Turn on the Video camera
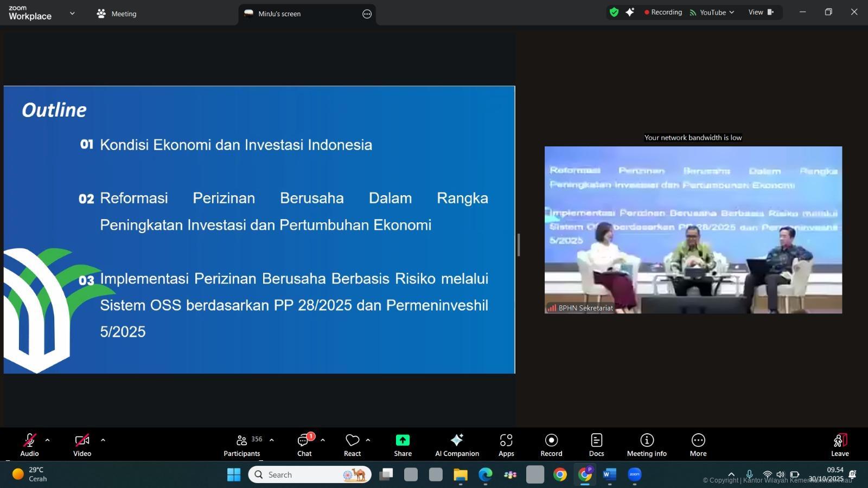The image size is (868, 488). (82, 445)
